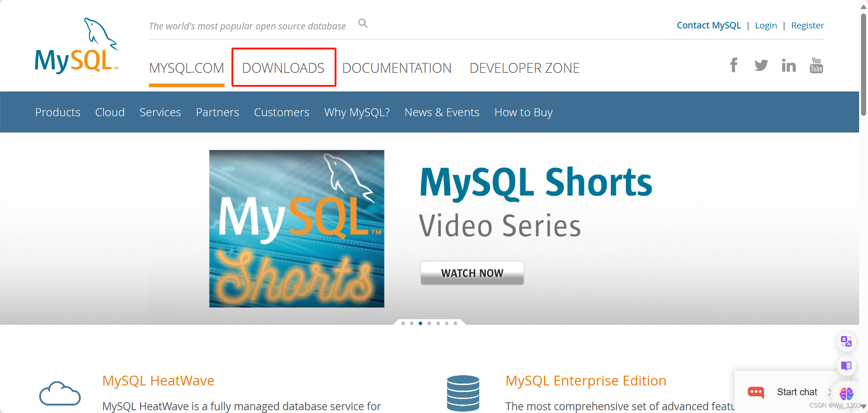Click the scrollbar up arrow
The image size is (868, 413).
(x=863, y=6)
